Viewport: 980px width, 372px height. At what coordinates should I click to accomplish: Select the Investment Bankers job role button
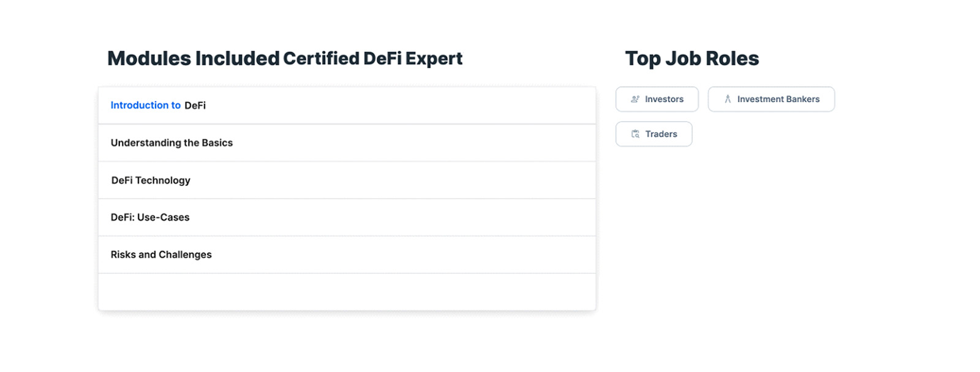coord(771,99)
